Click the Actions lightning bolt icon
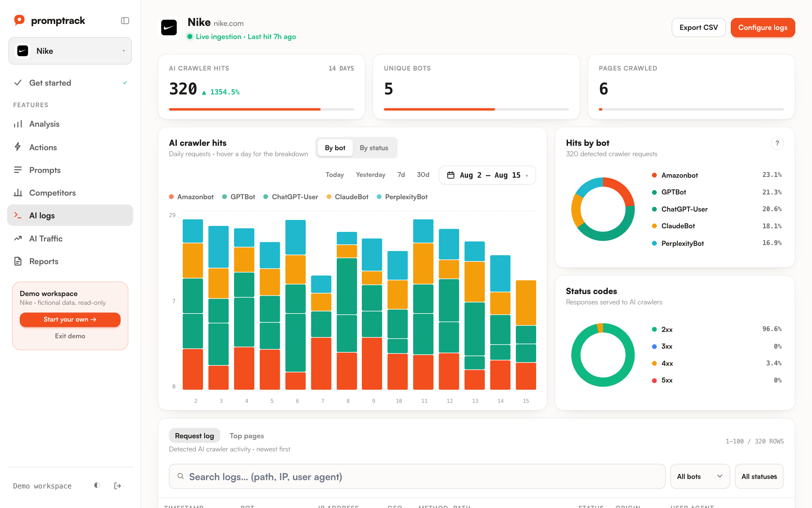 click(18, 147)
